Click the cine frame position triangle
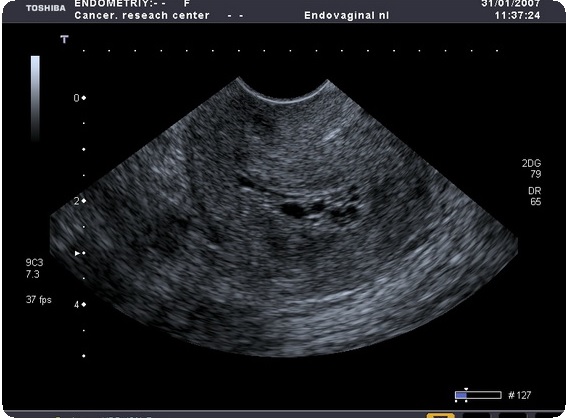Image resolution: width=566 pixels, height=420 pixels. pos(466,389)
